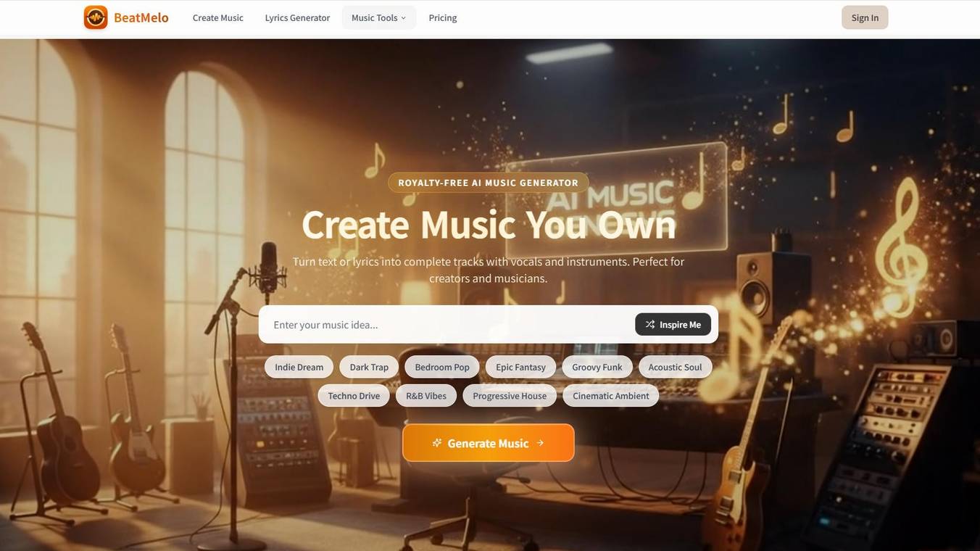Click the BeatMelo orange logo icon
980x551 pixels.
(96, 17)
